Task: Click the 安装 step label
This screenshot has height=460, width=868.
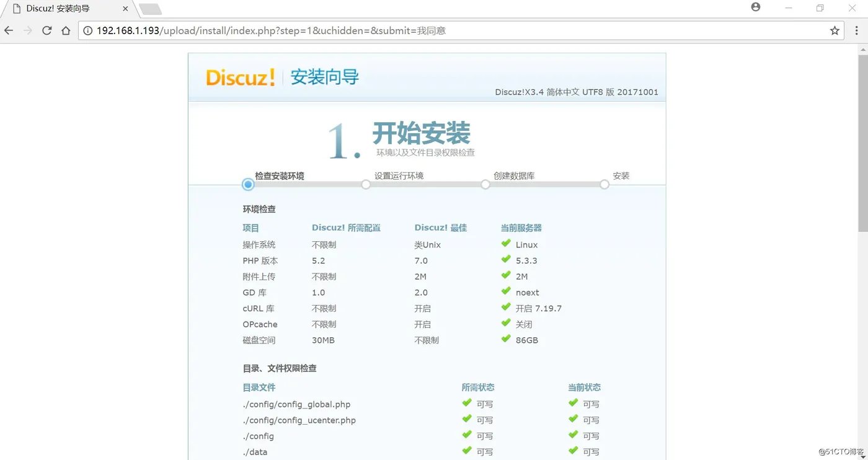Action: 621,175
